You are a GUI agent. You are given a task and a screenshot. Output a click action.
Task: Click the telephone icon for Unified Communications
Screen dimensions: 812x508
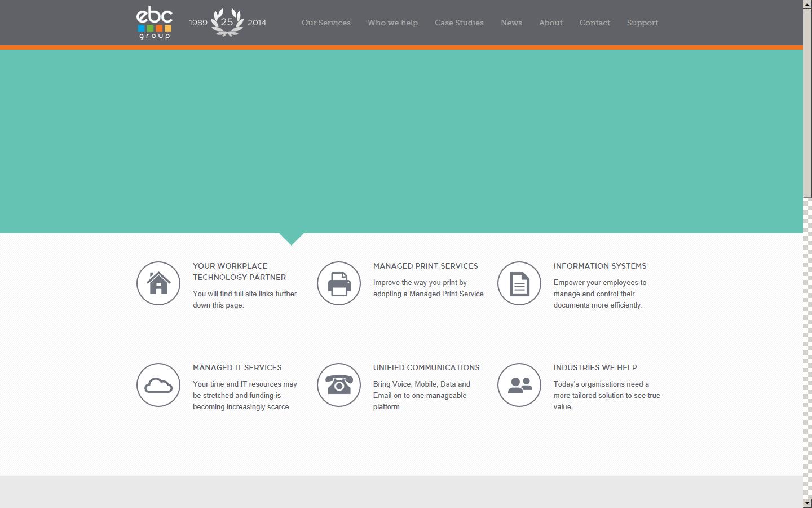338,385
